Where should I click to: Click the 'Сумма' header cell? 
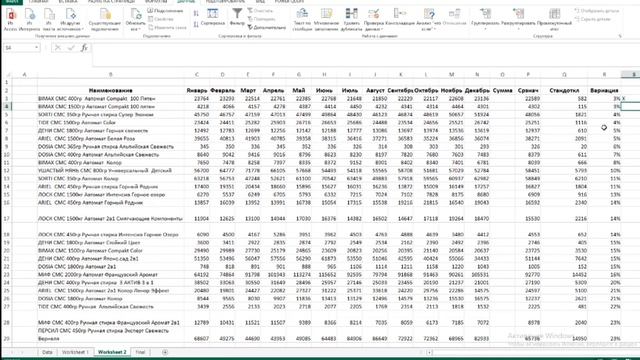click(x=502, y=90)
